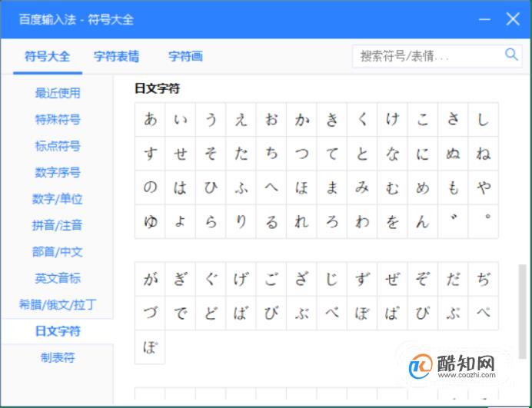Select 最近使用 in the sidebar
Image resolution: width=532 pixels, height=408 pixels.
(58, 93)
